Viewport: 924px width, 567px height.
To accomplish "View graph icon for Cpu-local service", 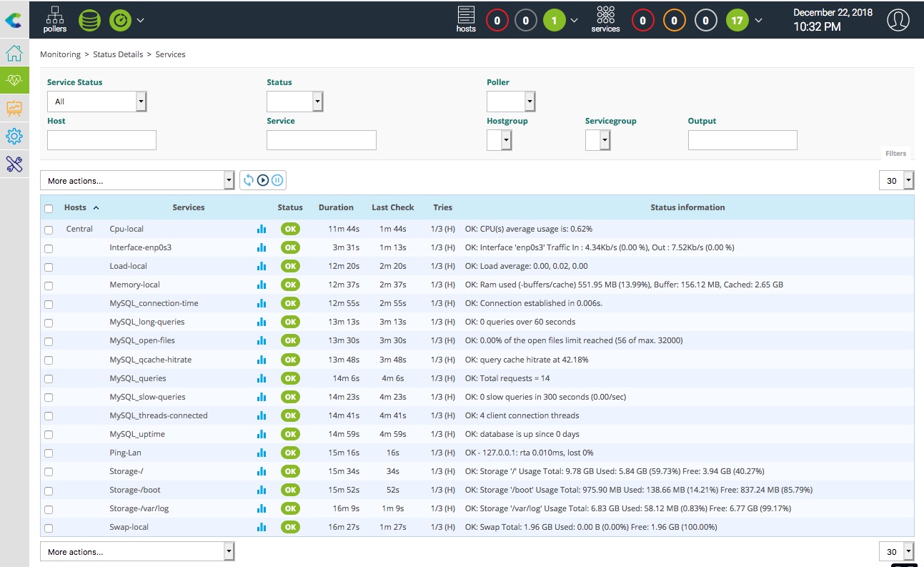I will coord(261,229).
